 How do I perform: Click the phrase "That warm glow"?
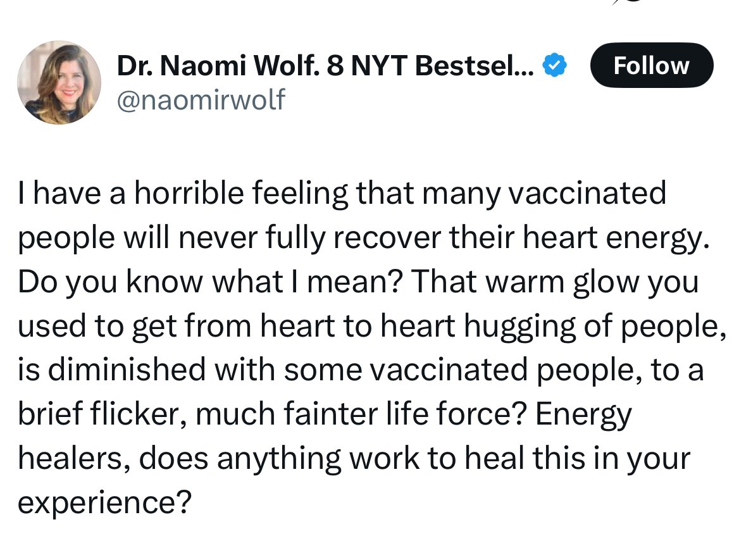coord(489,282)
